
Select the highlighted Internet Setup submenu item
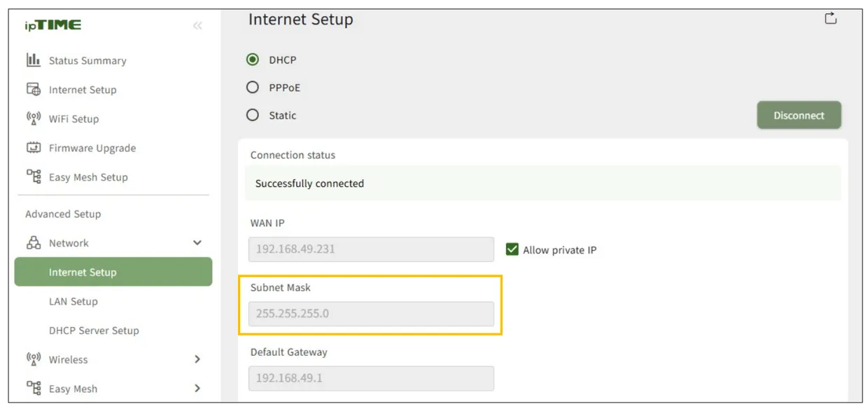[113, 272]
